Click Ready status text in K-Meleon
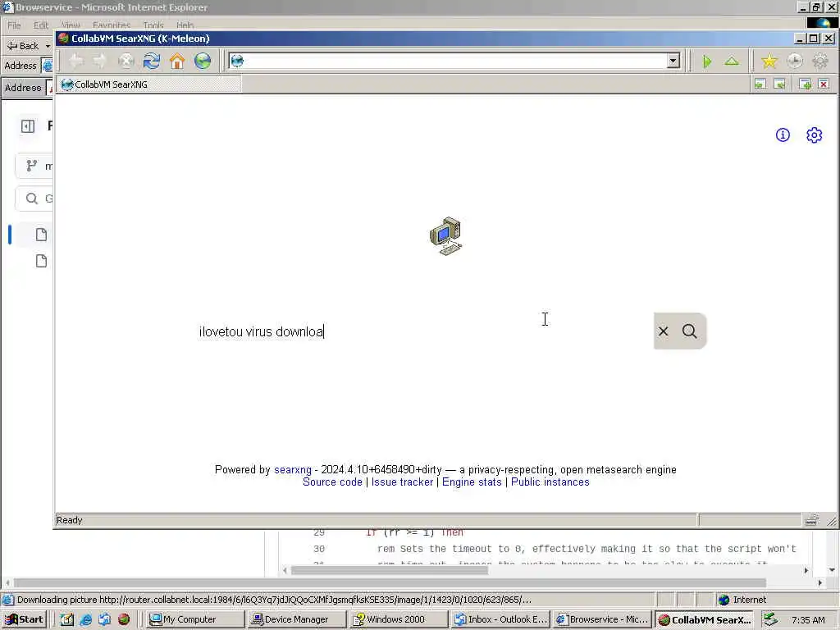 click(x=69, y=520)
